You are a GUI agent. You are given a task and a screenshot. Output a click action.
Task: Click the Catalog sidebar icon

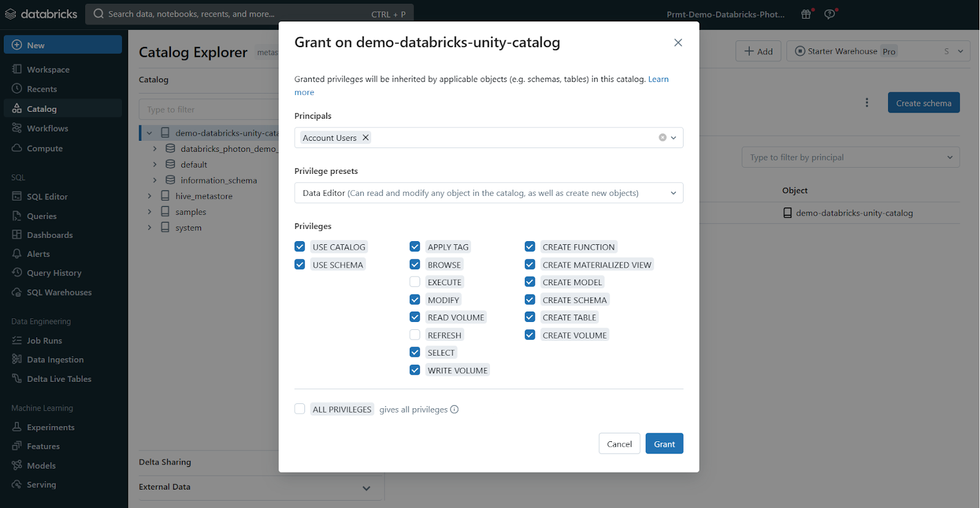click(17, 108)
